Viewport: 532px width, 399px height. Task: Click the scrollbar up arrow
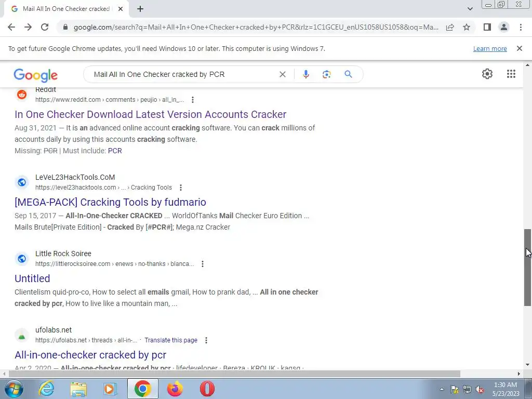click(x=528, y=64)
